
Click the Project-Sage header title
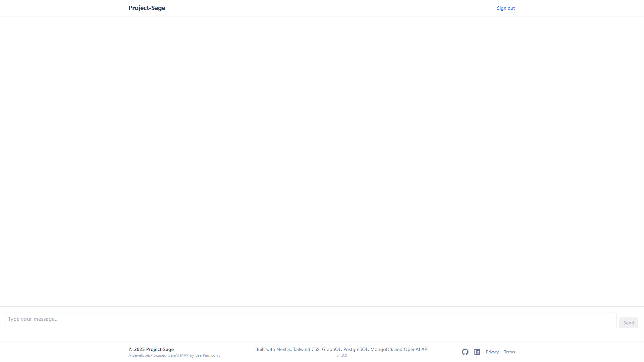[147, 8]
